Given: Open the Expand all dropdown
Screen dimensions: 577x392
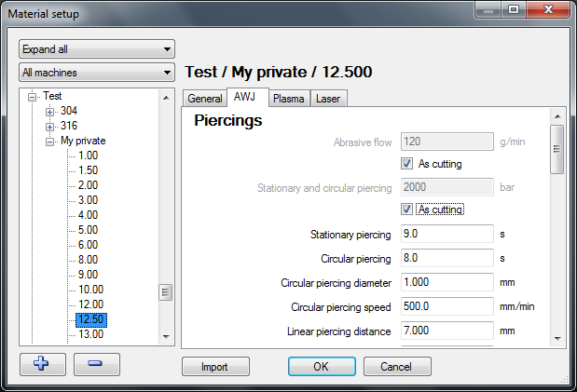Looking at the screenshot, I should point(97,49).
